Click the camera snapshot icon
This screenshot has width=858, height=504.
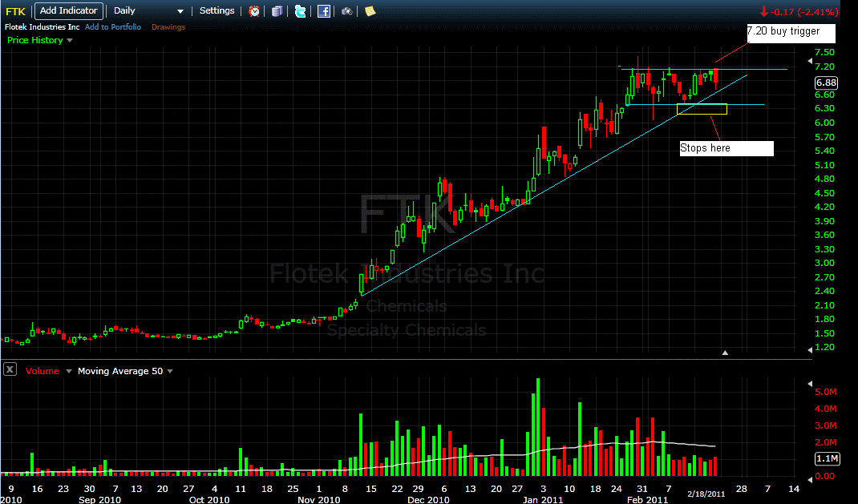(347, 11)
